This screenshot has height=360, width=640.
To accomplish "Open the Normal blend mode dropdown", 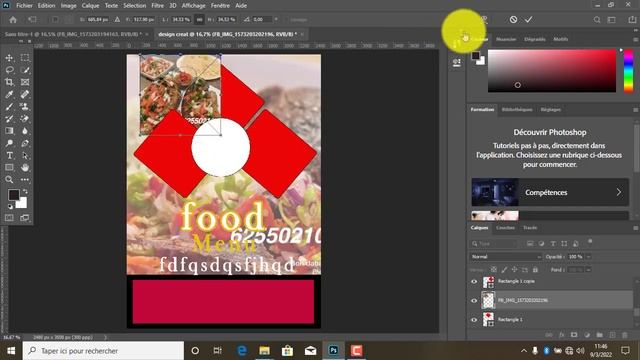I will click(505, 257).
